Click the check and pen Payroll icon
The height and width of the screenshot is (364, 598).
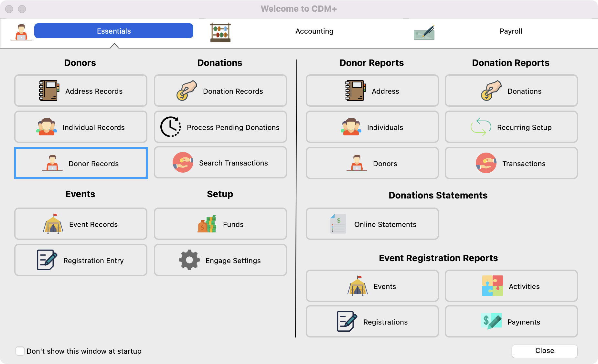click(x=424, y=32)
